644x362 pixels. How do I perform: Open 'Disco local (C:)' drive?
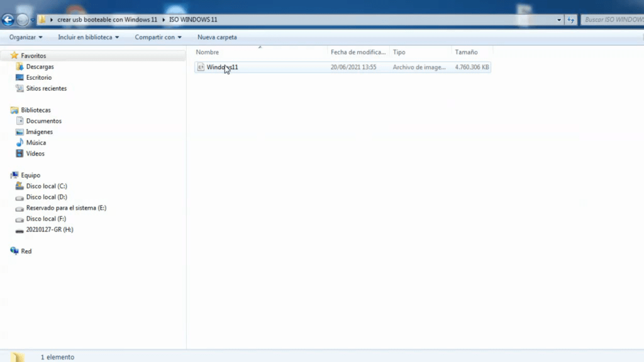pos(47,186)
